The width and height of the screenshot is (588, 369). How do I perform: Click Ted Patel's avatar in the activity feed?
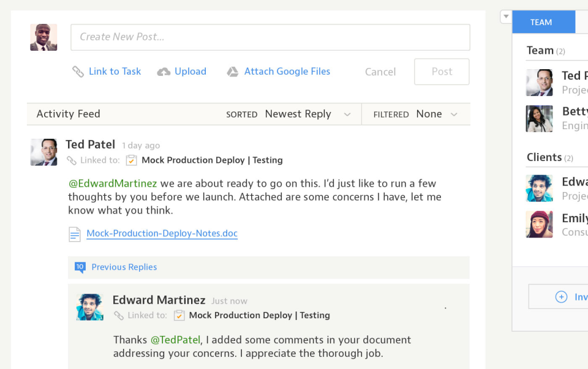click(44, 152)
